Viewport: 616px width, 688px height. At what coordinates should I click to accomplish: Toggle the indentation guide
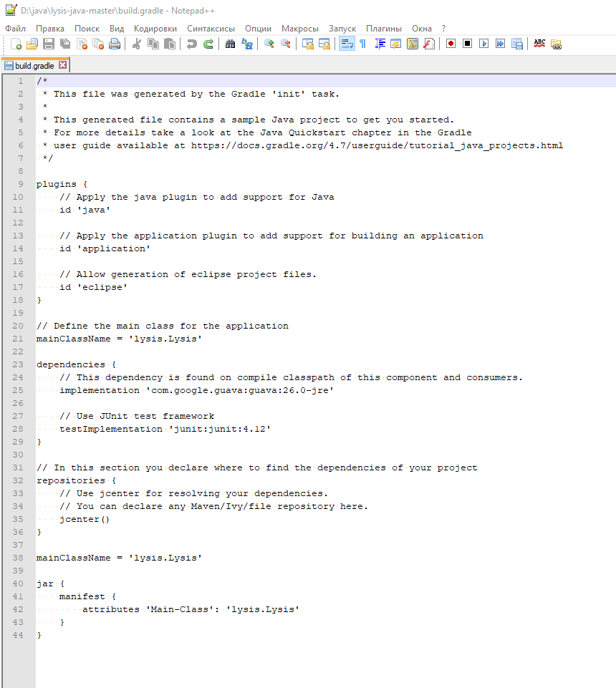click(x=380, y=43)
